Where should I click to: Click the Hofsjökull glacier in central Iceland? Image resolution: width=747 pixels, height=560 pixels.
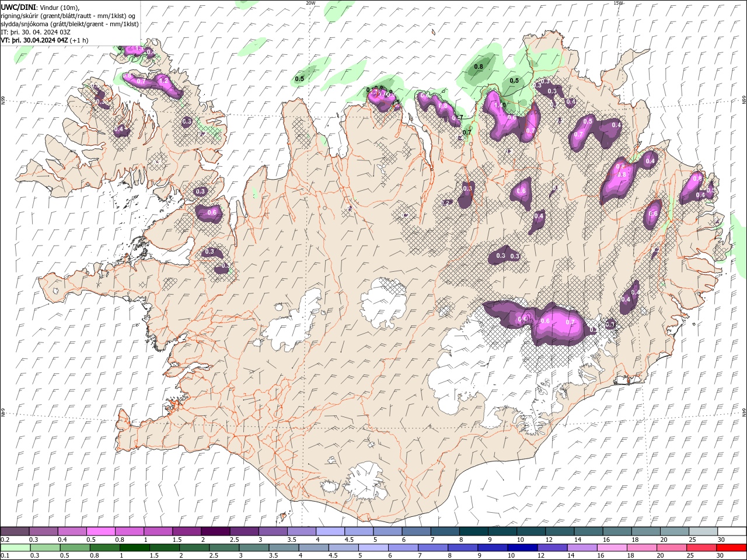(x=383, y=303)
